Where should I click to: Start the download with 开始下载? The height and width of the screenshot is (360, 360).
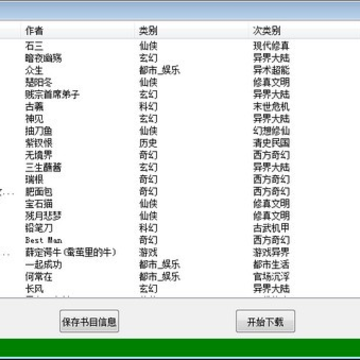point(265,321)
